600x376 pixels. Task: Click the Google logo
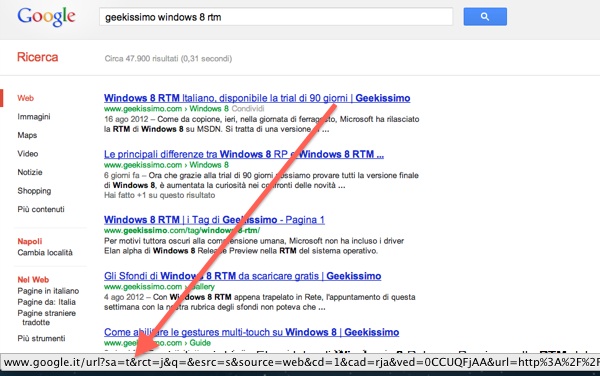tap(46, 16)
